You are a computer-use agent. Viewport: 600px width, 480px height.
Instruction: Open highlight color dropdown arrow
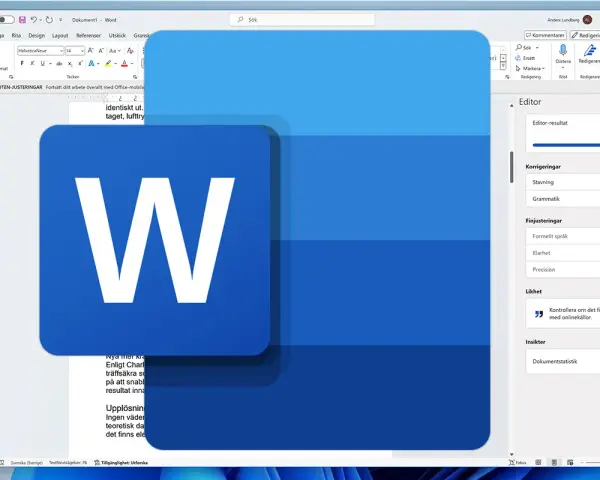point(116,64)
